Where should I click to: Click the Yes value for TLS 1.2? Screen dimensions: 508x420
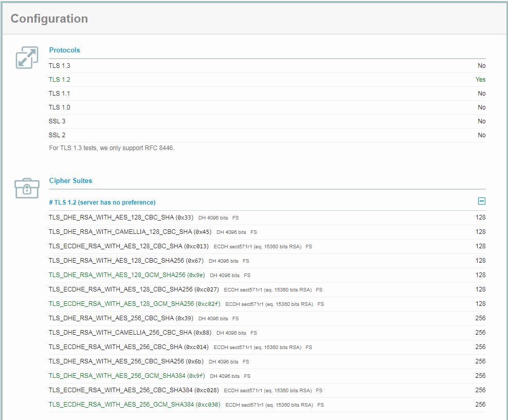click(x=480, y=80)
